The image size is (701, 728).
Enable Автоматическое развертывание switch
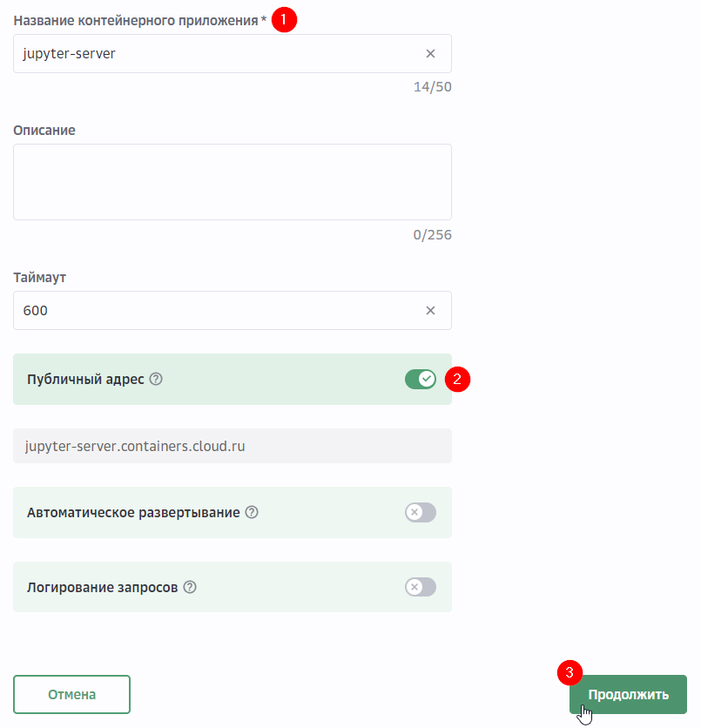[x=420, y=512]
